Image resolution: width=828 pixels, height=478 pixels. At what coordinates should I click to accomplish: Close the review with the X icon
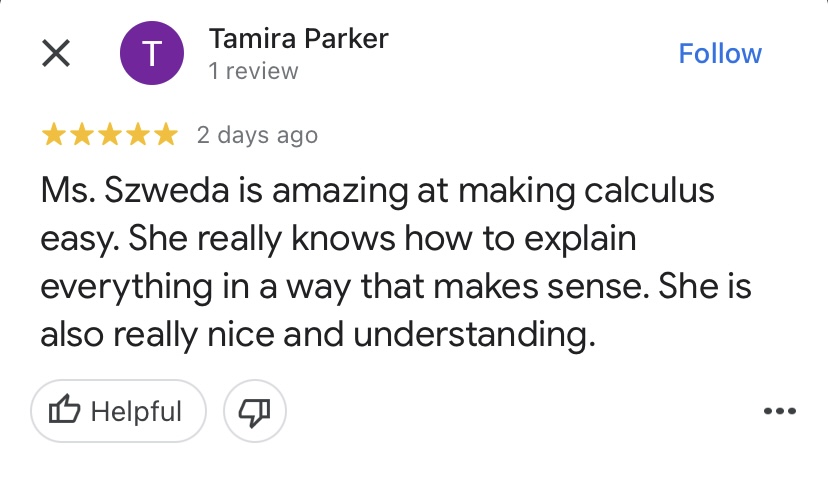coord(56,54)
